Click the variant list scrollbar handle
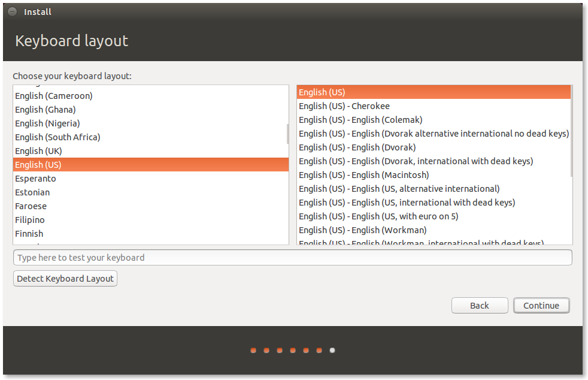 [x=571, y=131]
